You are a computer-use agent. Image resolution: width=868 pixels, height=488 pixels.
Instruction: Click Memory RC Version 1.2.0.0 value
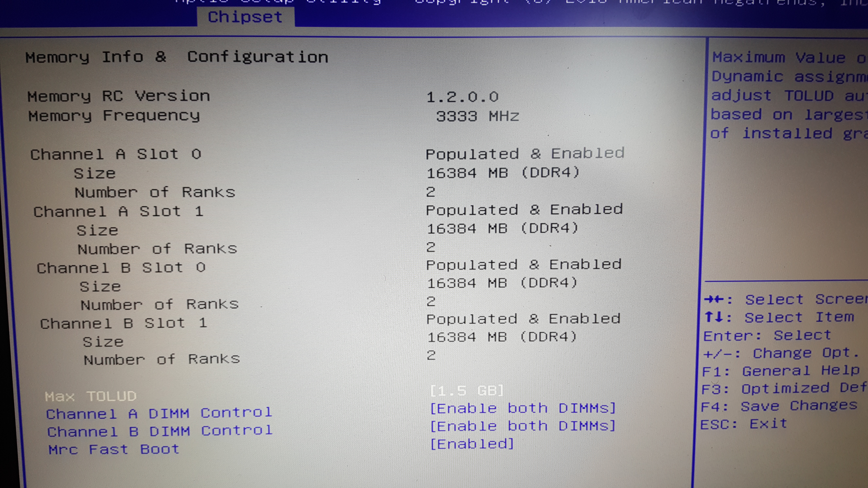click(462, 97)
